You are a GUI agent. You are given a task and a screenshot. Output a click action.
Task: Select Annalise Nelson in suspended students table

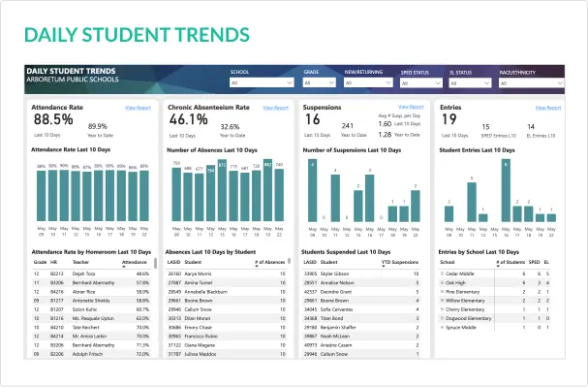(x=361, y=282)
